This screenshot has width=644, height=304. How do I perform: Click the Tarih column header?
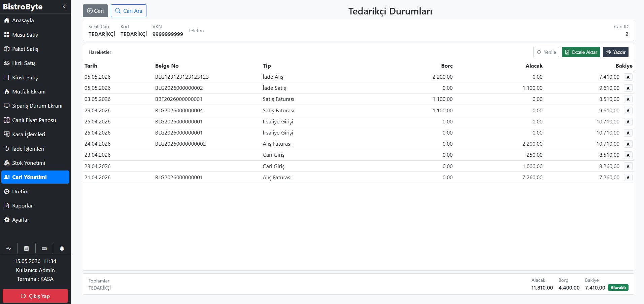click(x=91, y=66)
